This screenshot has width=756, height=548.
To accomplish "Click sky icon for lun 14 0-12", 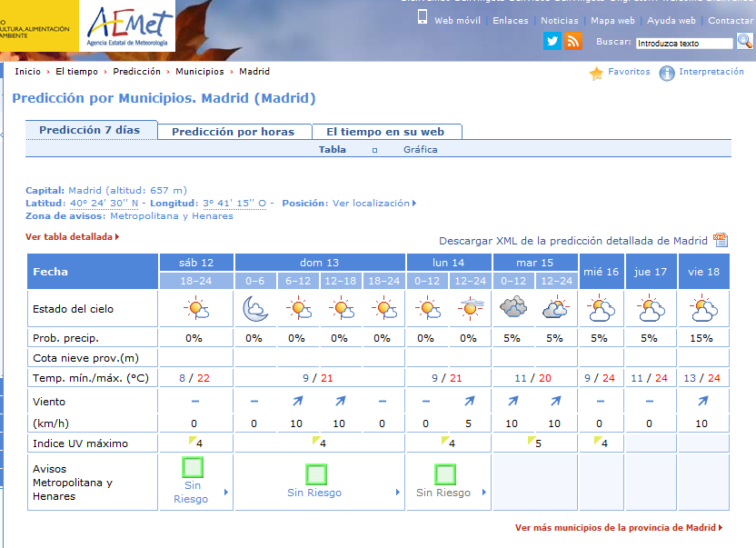I will pos(427,309).
